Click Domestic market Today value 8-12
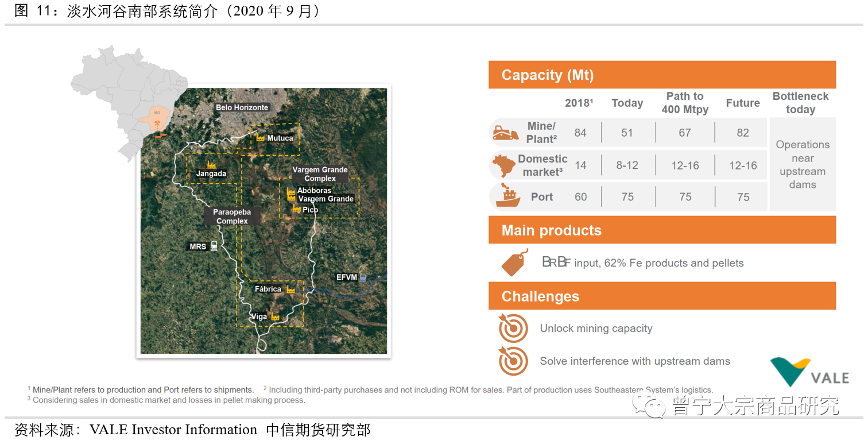 627,165
